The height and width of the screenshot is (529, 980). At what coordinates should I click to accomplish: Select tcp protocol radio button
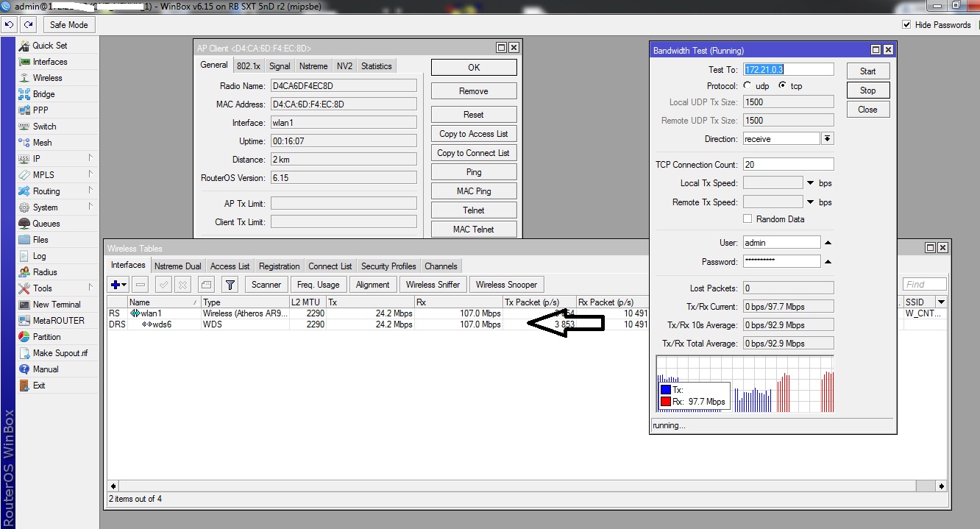[782, 86]
